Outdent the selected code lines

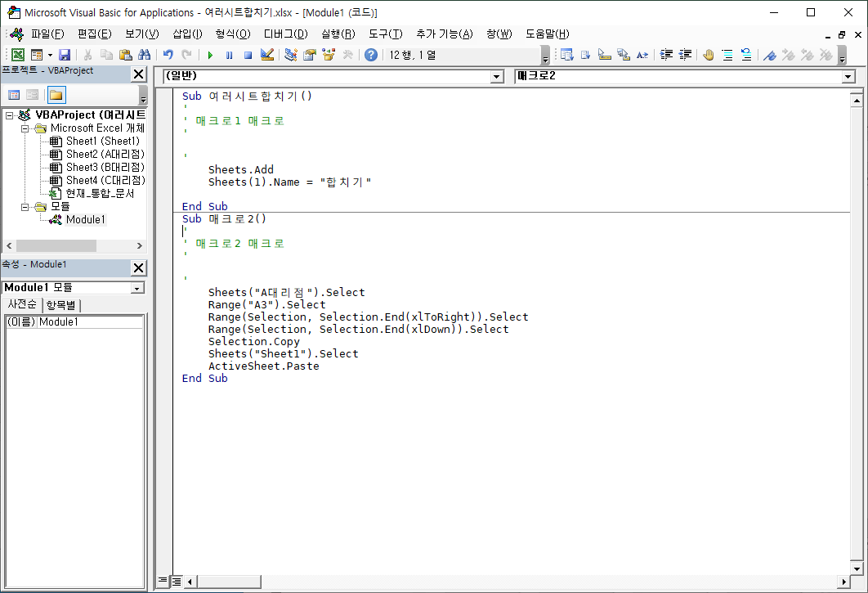[x=685, y=55]
